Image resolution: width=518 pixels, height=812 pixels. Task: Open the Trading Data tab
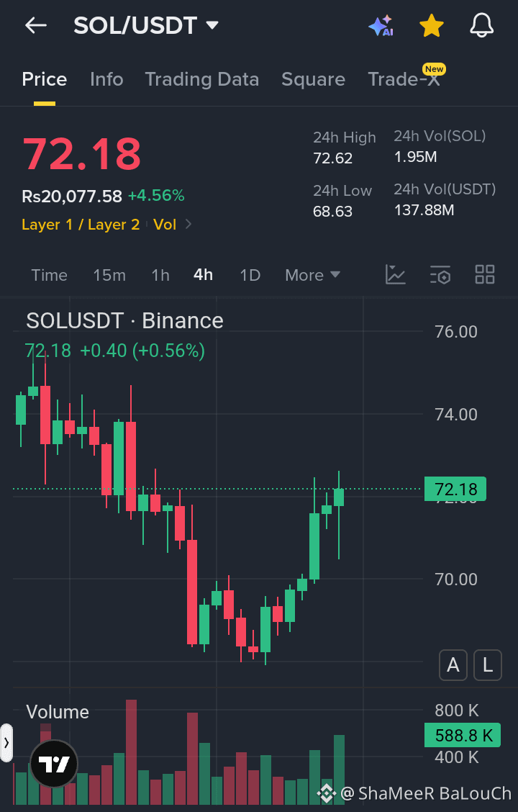(202, 79)
